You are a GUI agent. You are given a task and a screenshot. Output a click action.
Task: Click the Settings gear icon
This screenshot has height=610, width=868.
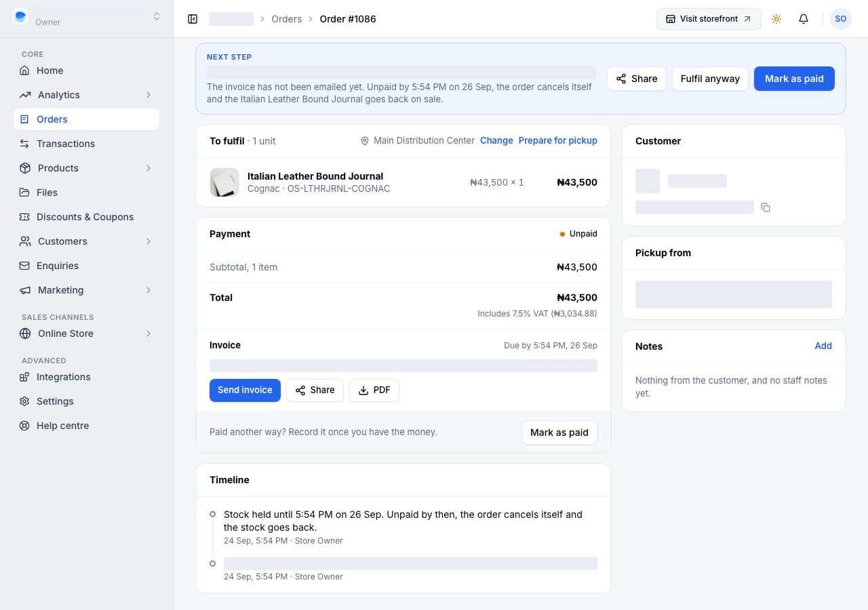pyautogui.click(x=24, y=401)
